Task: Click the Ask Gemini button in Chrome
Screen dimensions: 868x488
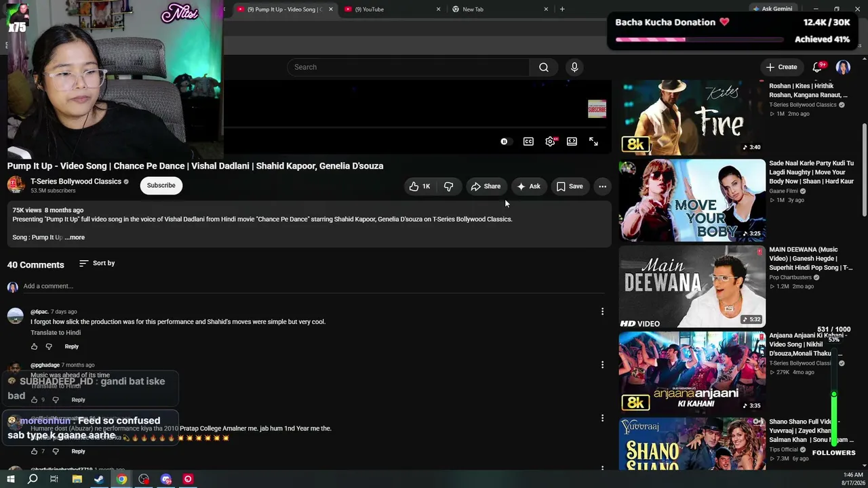Action: click(772, 9)
